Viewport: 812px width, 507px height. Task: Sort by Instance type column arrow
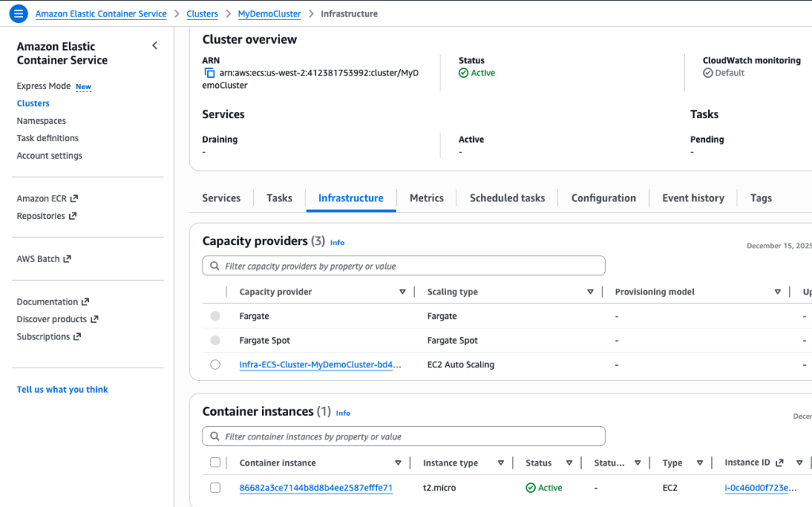point(501,463)
